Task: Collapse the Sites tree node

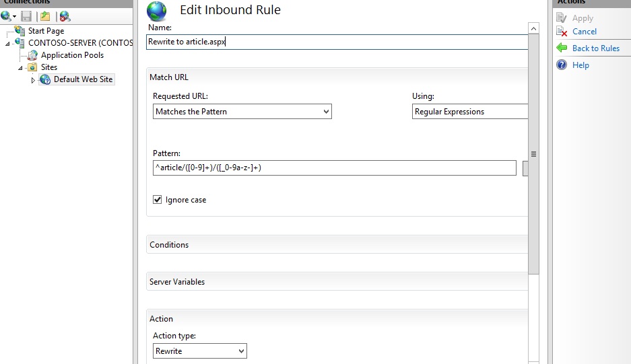Action: point(20,68)
